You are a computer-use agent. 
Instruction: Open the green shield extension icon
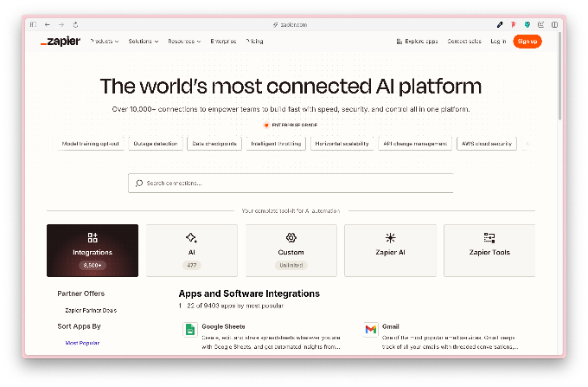point(527,25)
